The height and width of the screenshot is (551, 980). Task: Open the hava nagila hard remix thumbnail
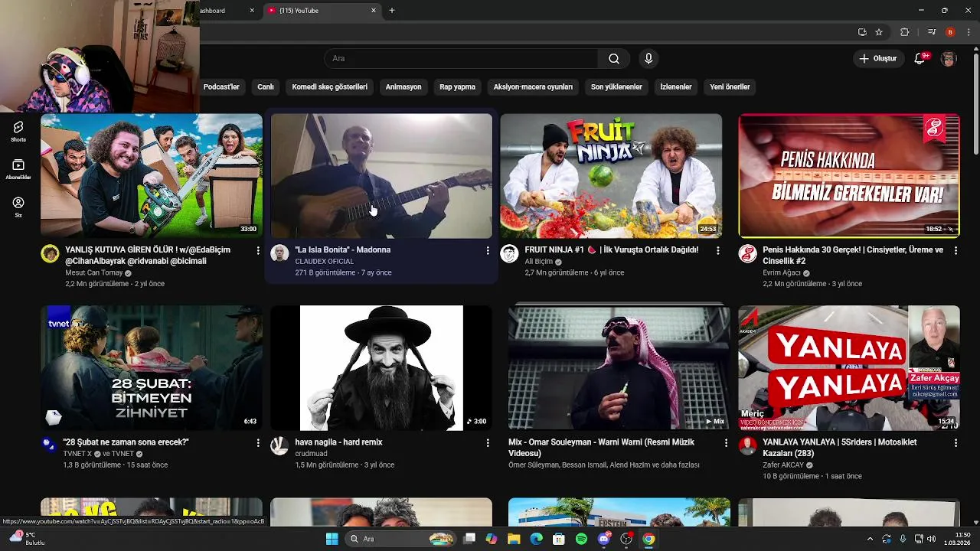point(381,368)
